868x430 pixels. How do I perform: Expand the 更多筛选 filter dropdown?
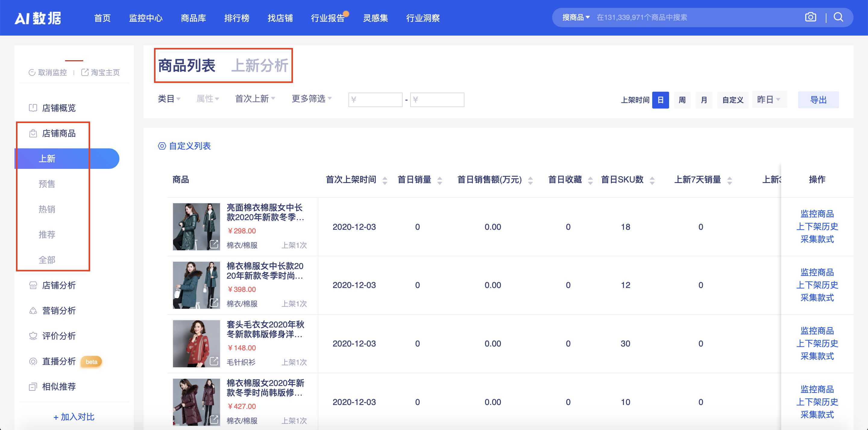[x=311, y=99]
